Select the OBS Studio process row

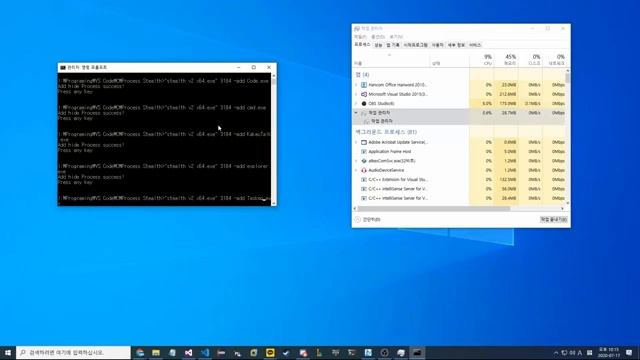pyautogui.click(x=459, y=104)
